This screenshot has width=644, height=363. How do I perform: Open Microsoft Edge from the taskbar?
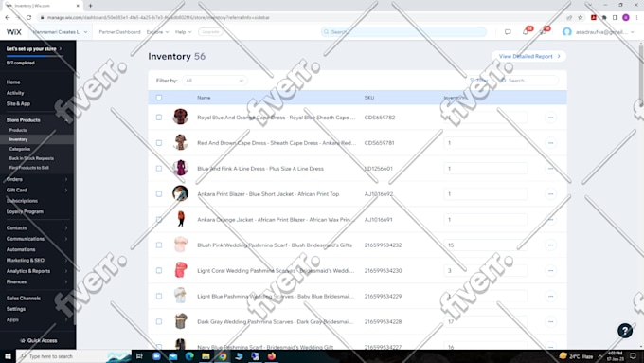[x=189, y=356]
